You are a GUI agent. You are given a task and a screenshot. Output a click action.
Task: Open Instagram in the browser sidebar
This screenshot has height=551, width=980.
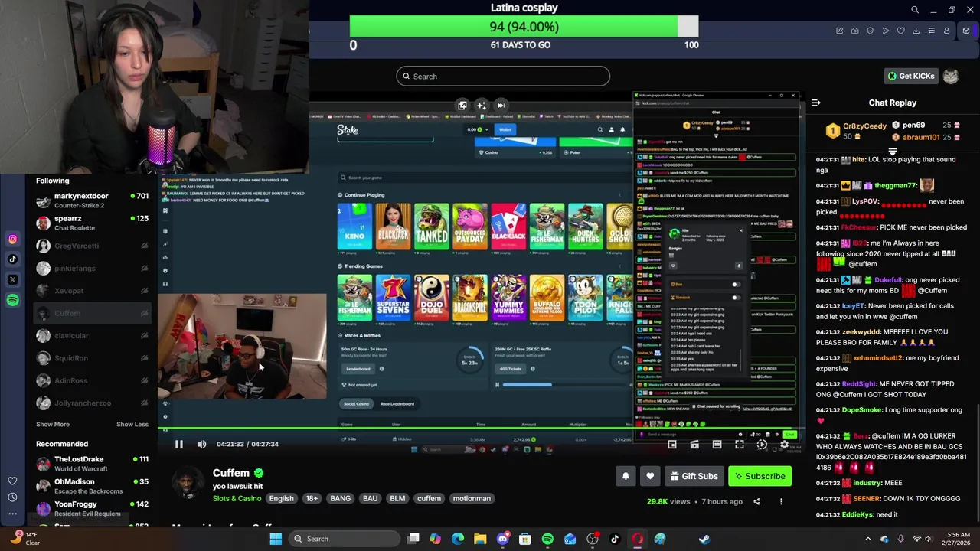(12, 239)
